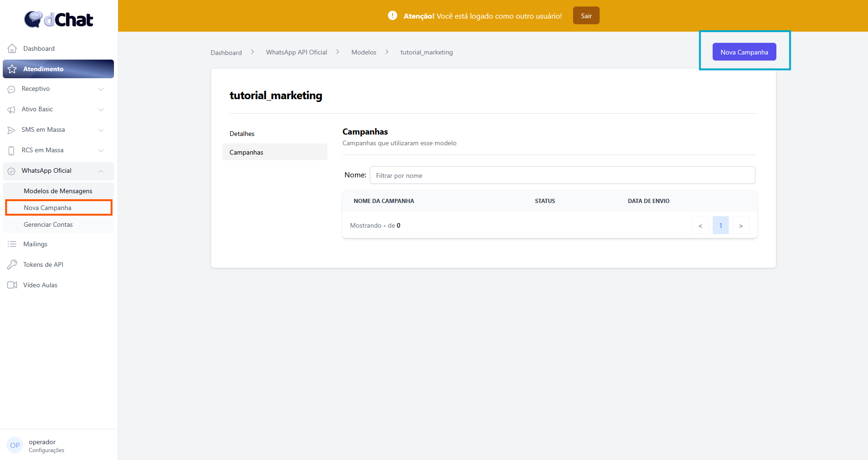Open Gerenciar Contas menu item

click(x=48, y=224)
